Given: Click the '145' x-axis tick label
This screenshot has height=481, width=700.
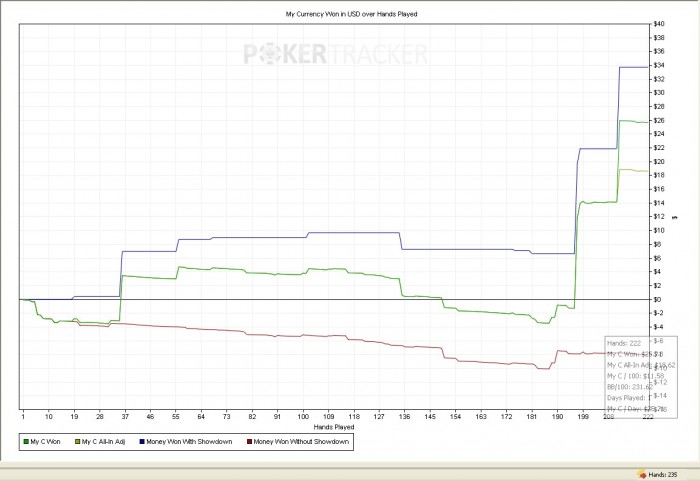Looking at the screenshot, I should pyautogui.click(x=430, y=416).
